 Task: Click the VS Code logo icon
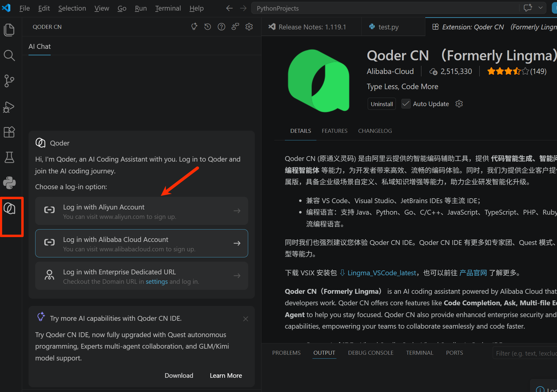tap(6, 8)
